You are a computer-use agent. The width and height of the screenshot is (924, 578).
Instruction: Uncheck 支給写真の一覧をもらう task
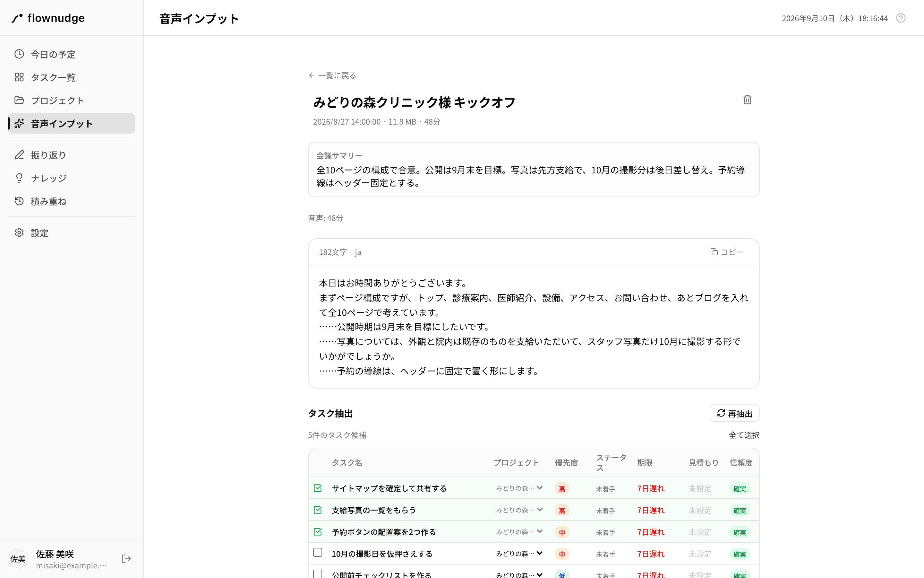pyautogui.click(x=318, y=510)
